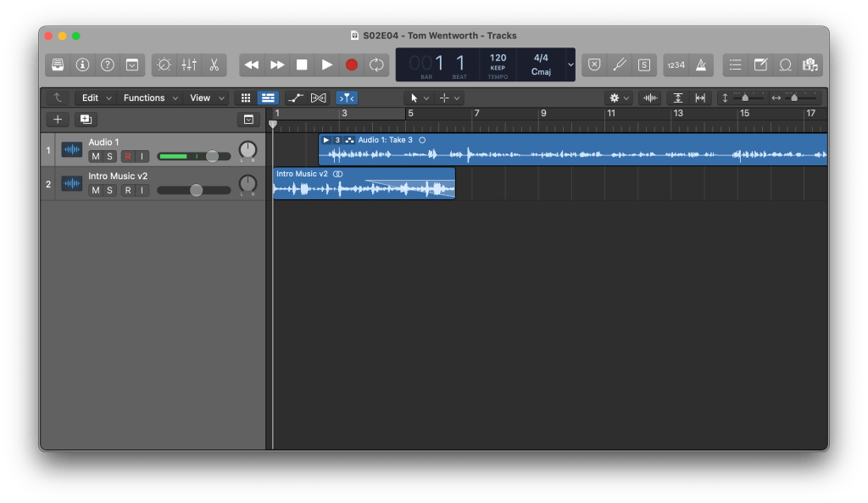Viewport: 868px width, 503px height.
Task: Mute the Audio 1 track
Action: pos(96,156)
